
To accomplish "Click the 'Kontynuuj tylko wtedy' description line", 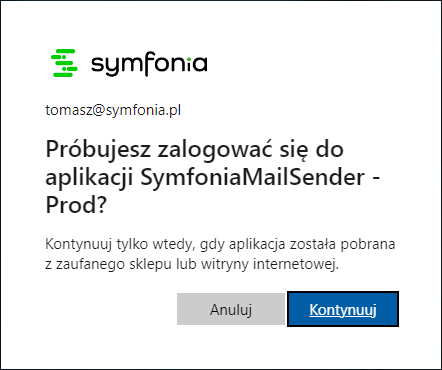I will click(x=220, y=244).
